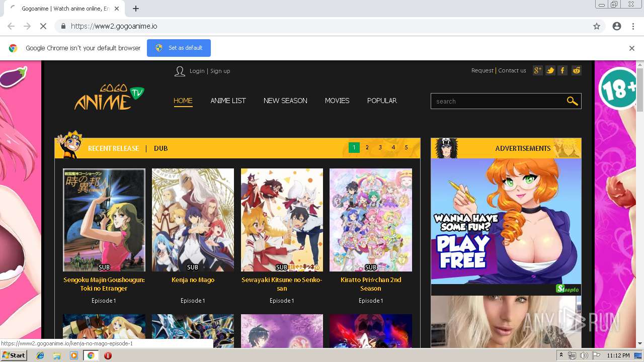Screen dimensions: 644x362
Task: Open the POPULAR menu
Action: pos(382,101)
